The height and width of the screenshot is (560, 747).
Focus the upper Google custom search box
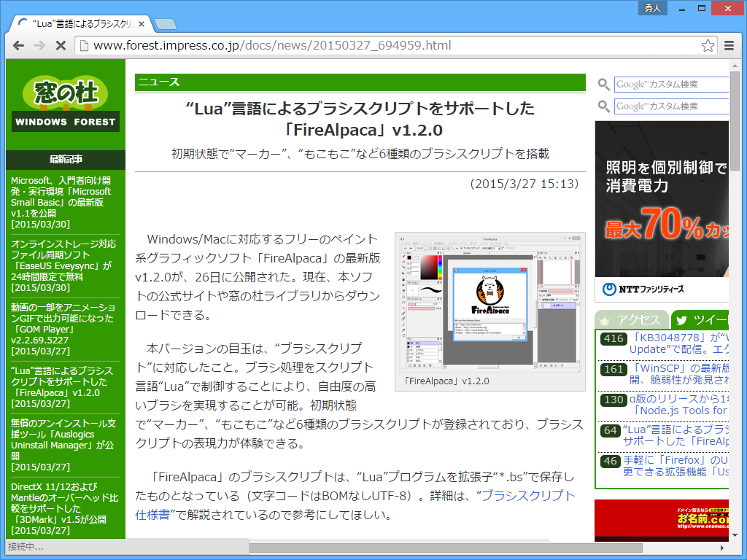(671, 85)
